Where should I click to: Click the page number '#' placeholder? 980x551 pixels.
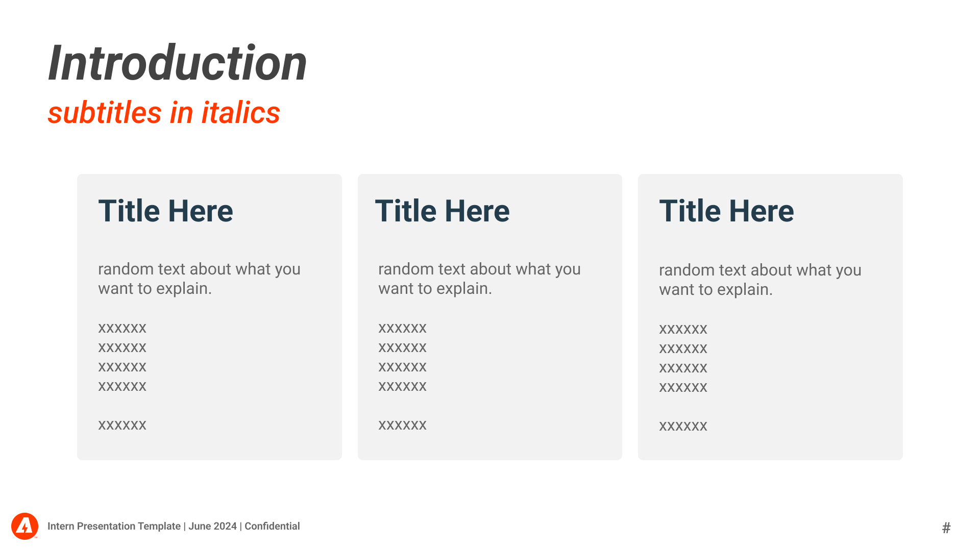(946, 528)
